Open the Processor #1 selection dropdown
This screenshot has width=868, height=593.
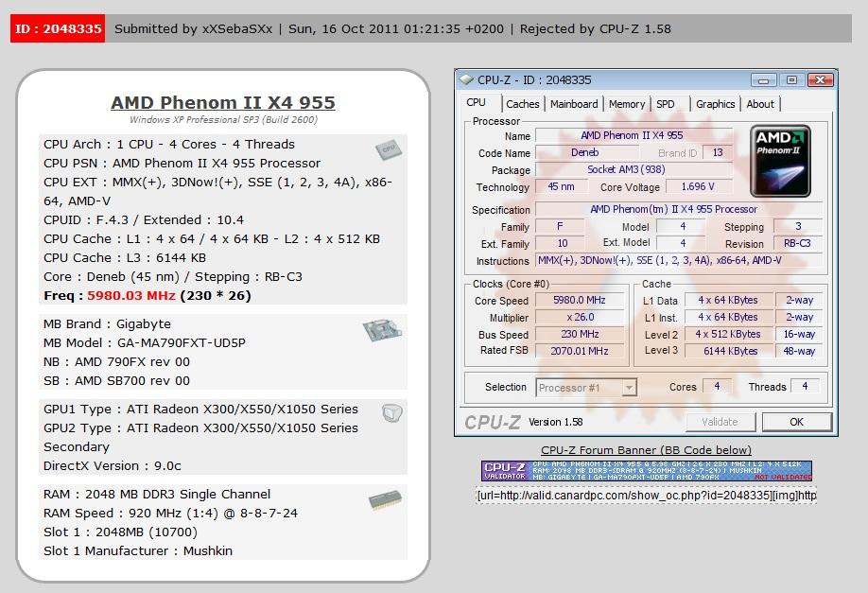(x=586, y=388)
